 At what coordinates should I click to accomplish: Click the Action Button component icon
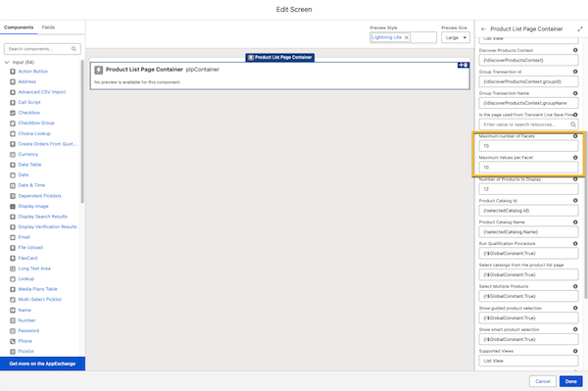[13, 72]
